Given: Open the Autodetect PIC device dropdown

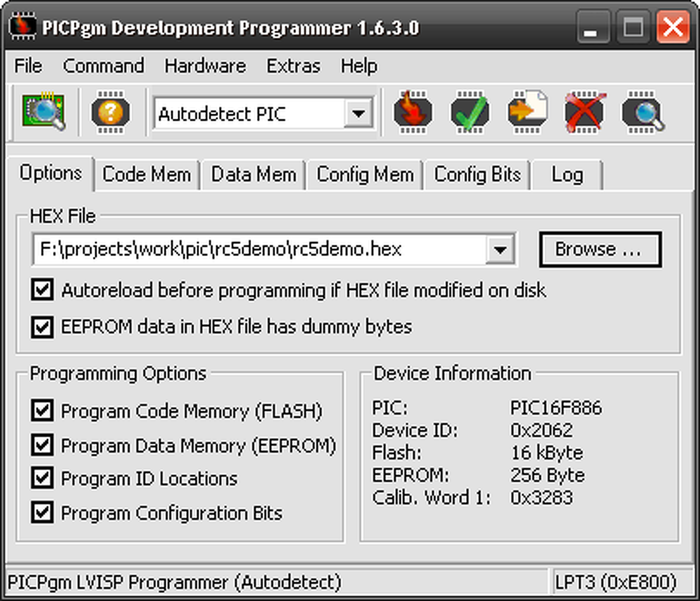Looking at the screenshot, I should tap(359, 114).
